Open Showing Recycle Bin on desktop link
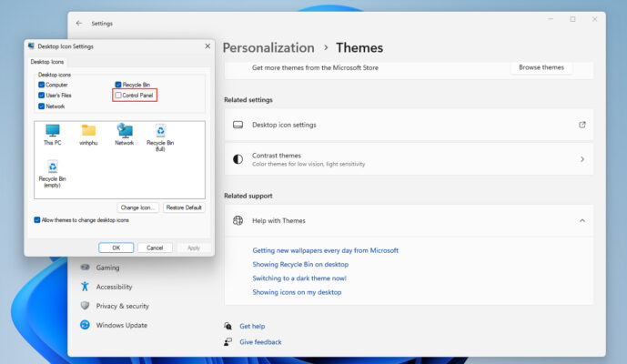Viewport: 627px width, 364px height. pyautogui.click(x=301, y=264)
